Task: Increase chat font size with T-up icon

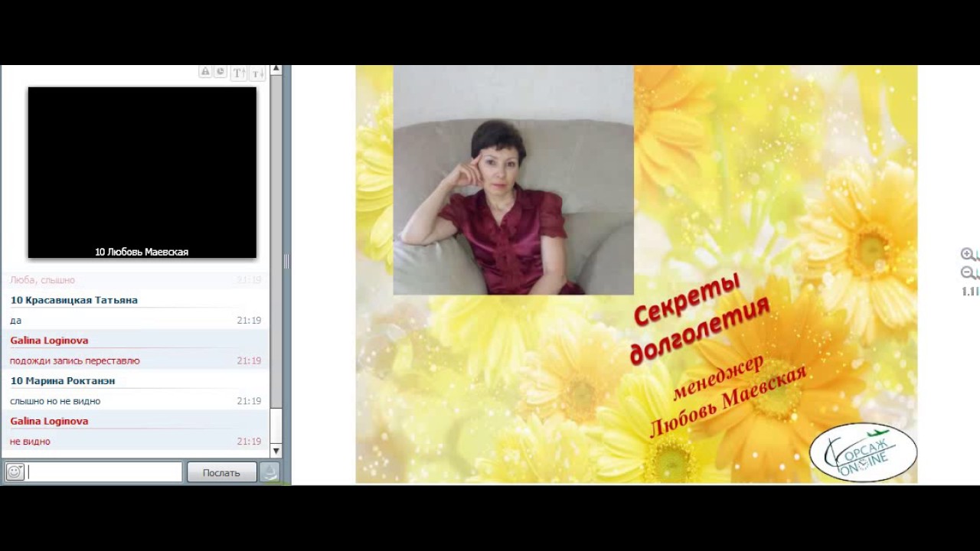Action: tap(239, 73)
